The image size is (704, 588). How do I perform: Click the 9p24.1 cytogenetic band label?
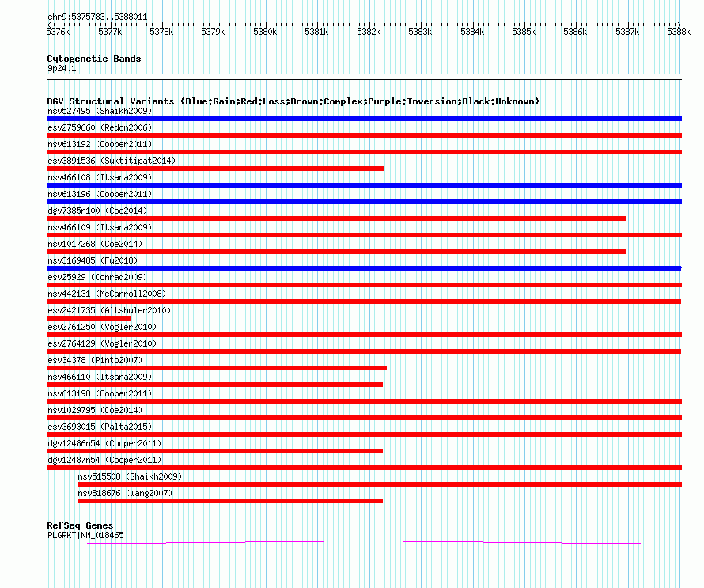click(x=62, y=68)
